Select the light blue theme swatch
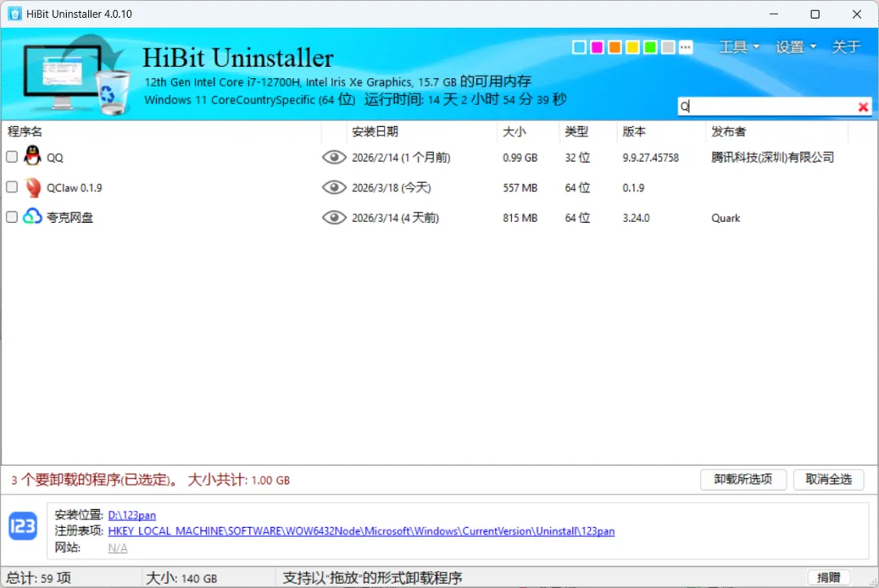879x588 pixels. [x=579, y=47]
